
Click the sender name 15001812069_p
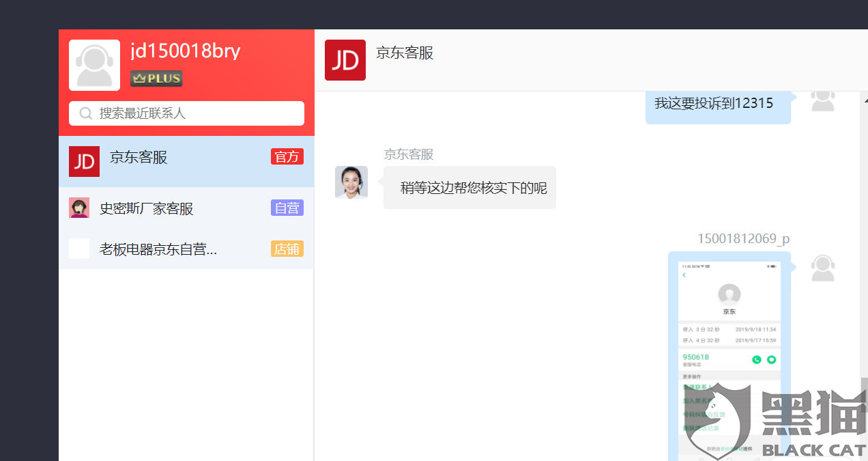tap(743, 238)
